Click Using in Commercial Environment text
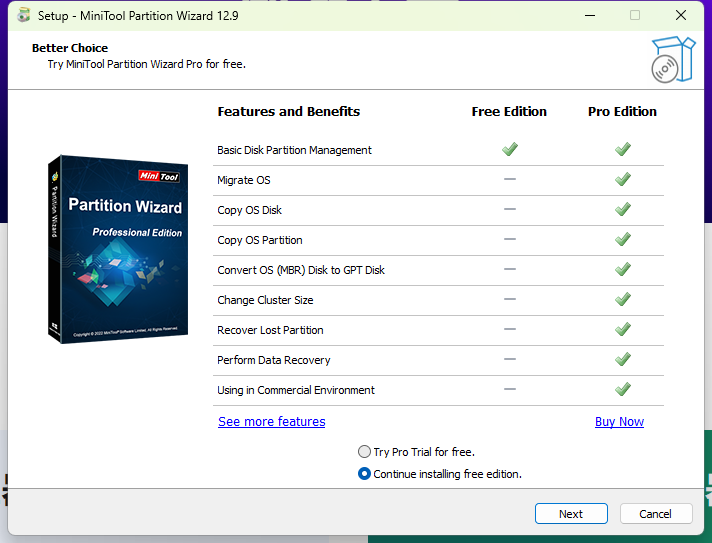The height and width of the screenshot is (543, 712). [296, 390]
